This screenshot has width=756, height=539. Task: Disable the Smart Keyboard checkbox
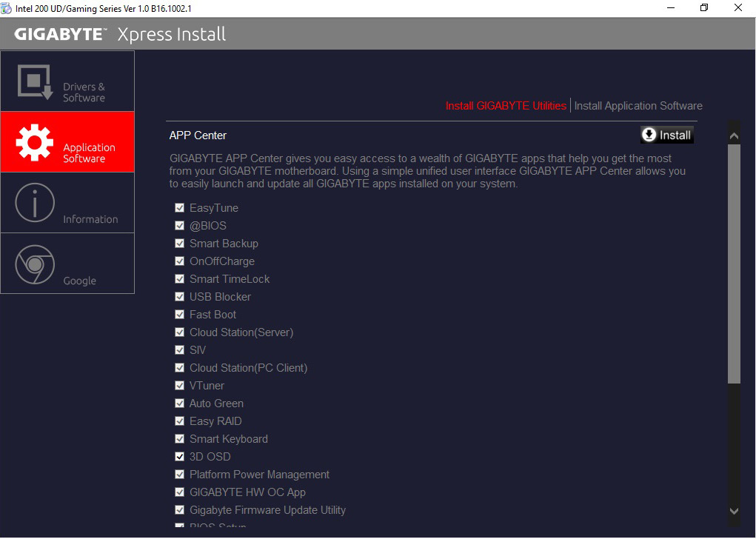[179, 439]
